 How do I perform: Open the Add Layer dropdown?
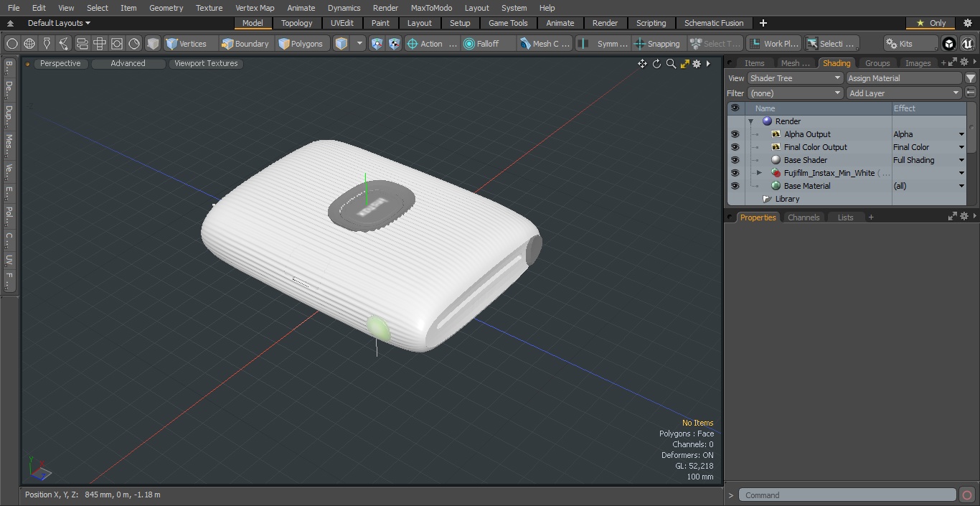[904, 93]
